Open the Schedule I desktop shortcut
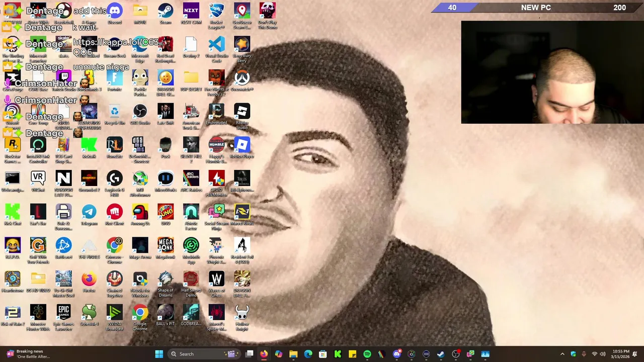The height and width of the screenshot is (362, 644). (x=89, y=315)
